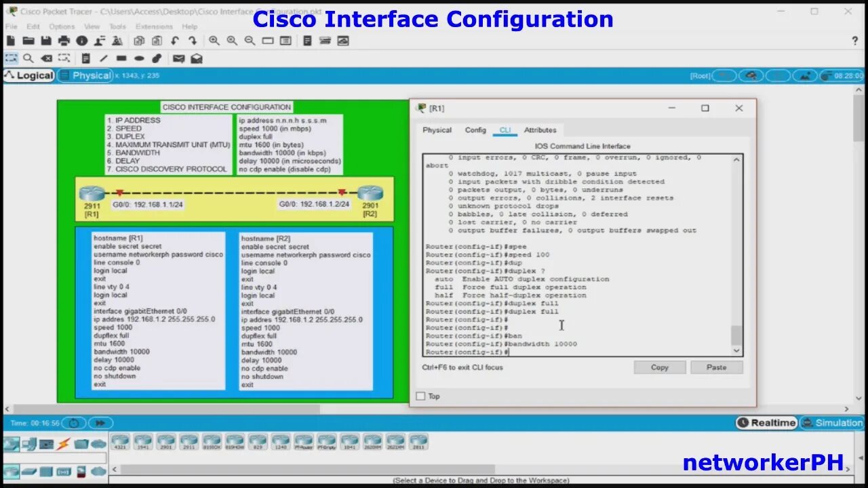Choose the Add Simple PDU envelope icon
Image resolution: width=868 pixels, height=488 pixels.
coord(178,58)
